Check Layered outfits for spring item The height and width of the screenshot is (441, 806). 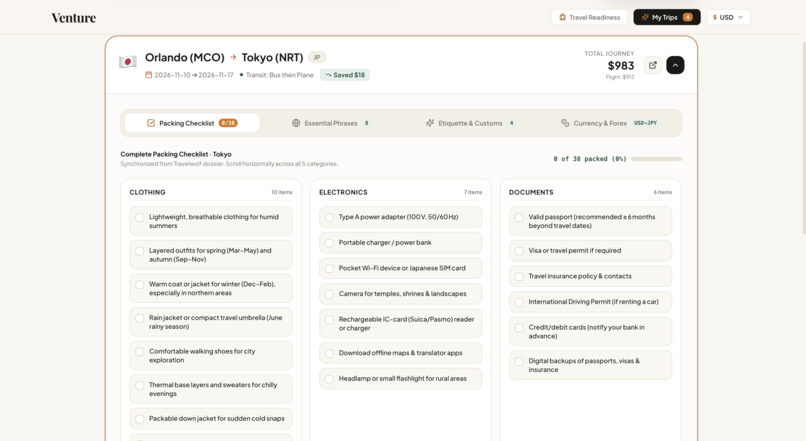(139, 251)
